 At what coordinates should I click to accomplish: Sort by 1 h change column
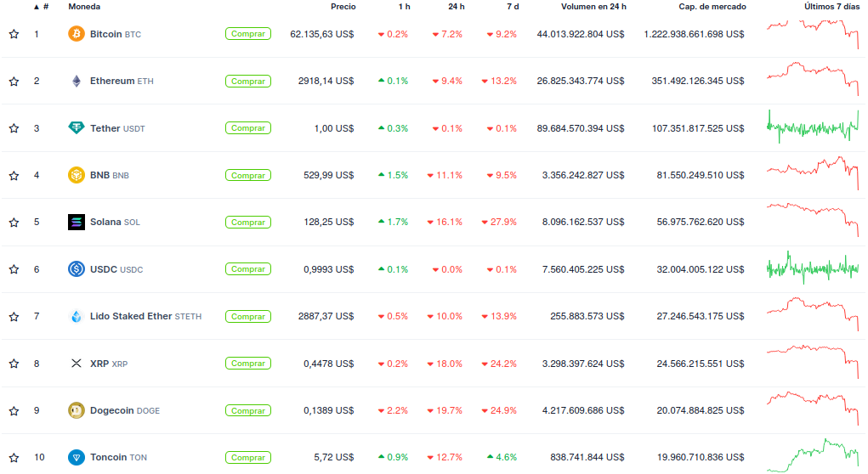click(x=404, y=7)
